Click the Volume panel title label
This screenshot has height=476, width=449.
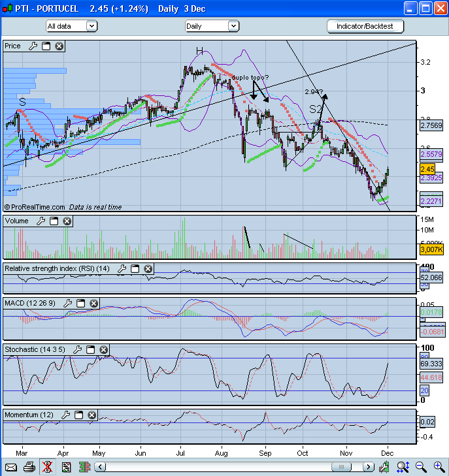pyautogui.click(x=17, y=221)
